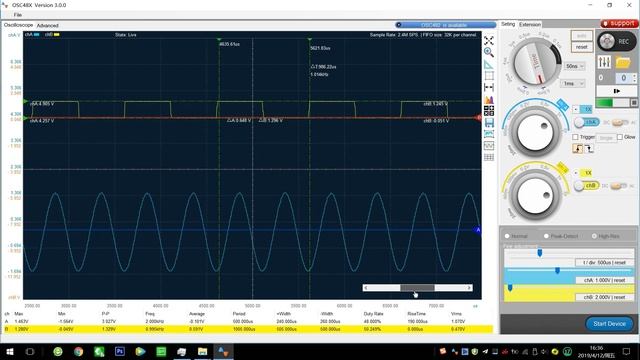Image resolution: width=640 pixels, height=360 pixels.
Task: Click the chB 2.000V reset button
Action: click(x=605, y=297)
